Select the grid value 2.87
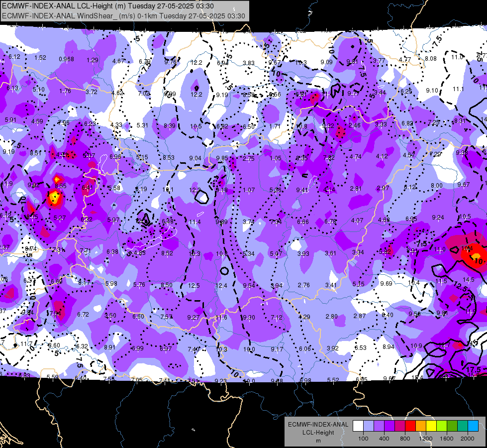This screenshot has width=487, height=448. click(x=359, y=316)
